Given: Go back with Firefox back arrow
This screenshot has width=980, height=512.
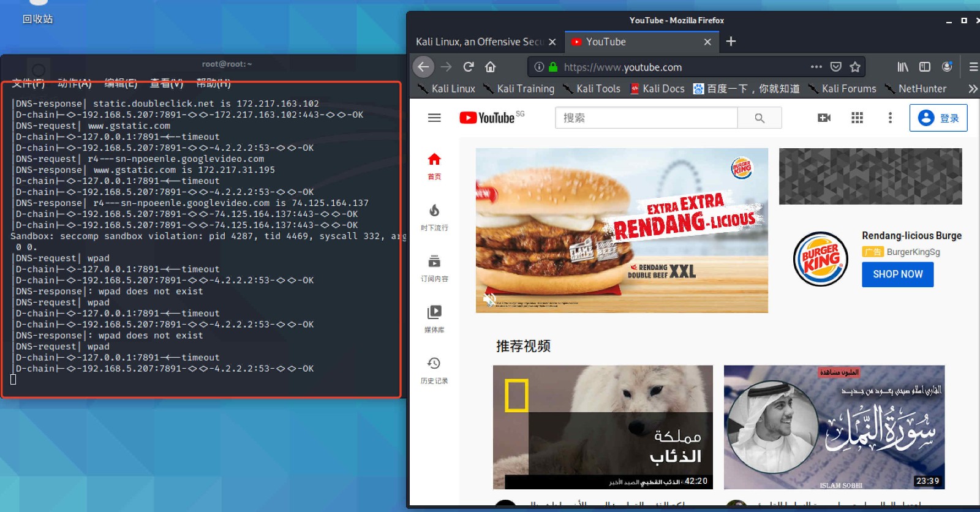Looking at the screenshot, I should pos(423,67).
